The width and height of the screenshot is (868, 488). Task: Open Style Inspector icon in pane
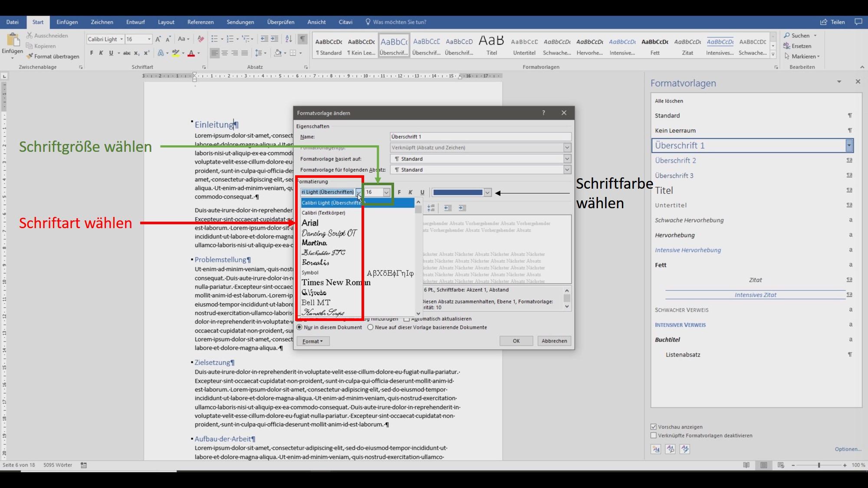[x=671, y=449]
